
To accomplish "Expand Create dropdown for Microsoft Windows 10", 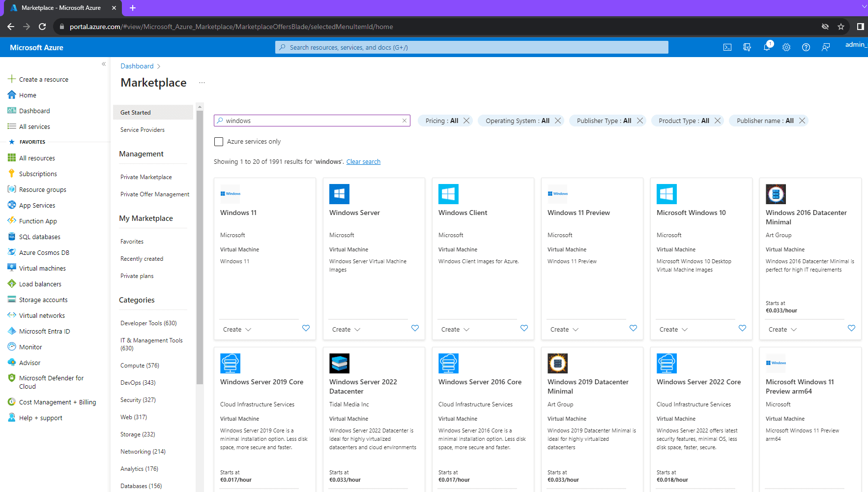I will [673, 330].
